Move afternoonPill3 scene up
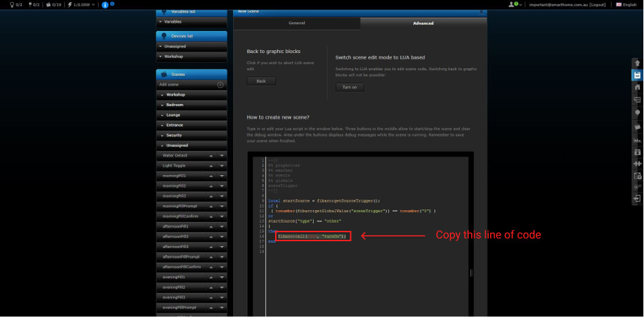 coord(211,247)
